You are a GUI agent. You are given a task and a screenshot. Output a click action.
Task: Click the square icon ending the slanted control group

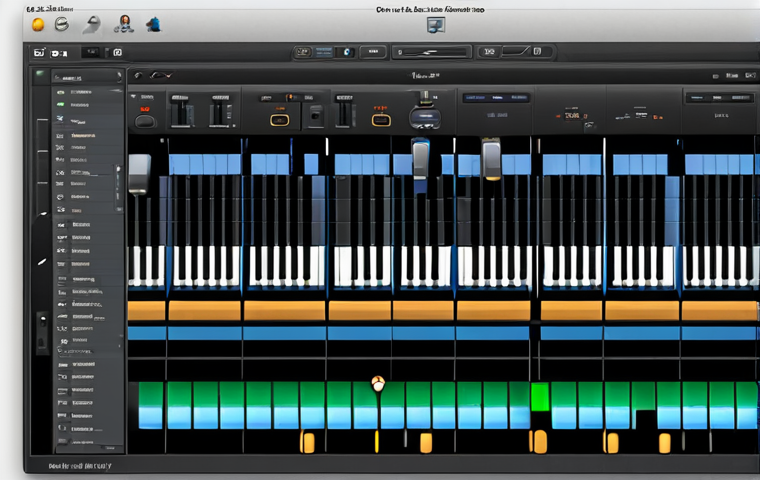[537, 51]
